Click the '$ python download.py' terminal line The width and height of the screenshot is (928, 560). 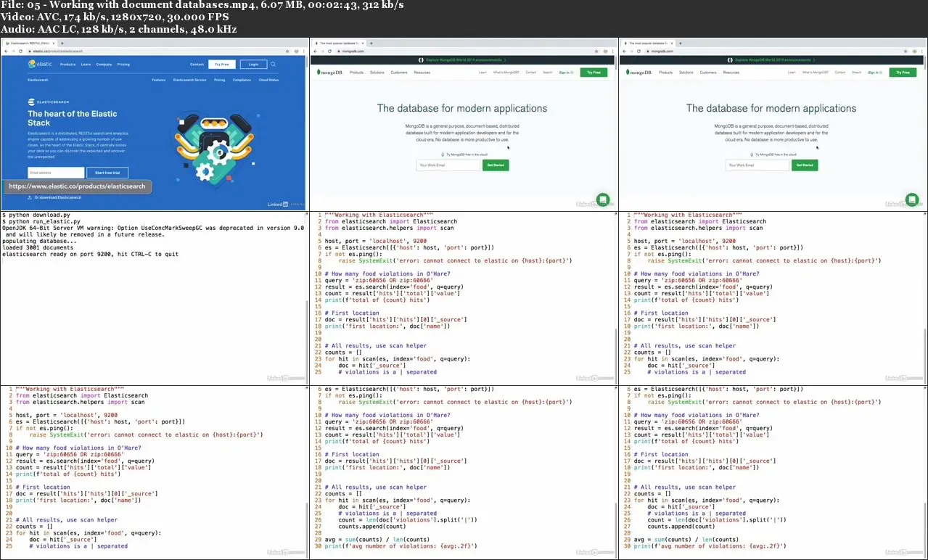pos(38,215)
